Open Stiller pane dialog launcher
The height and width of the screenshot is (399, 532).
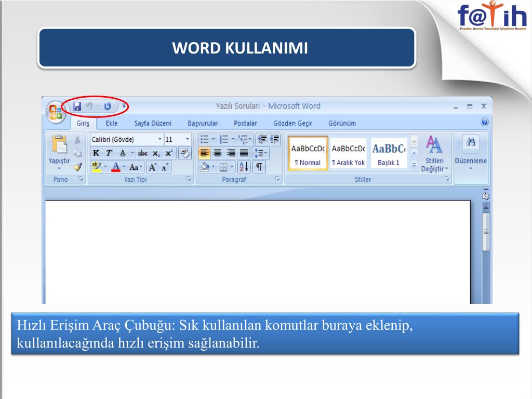(x=447, y=179)
